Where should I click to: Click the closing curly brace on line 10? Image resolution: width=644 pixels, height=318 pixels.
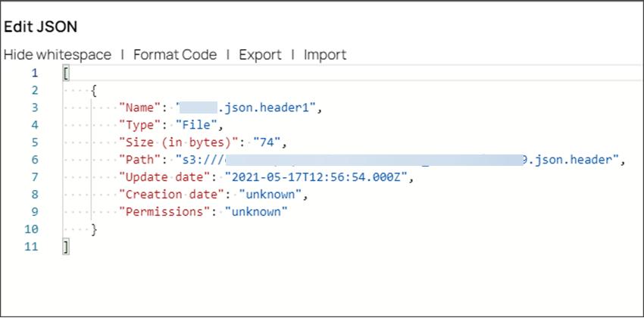[94, 229]
